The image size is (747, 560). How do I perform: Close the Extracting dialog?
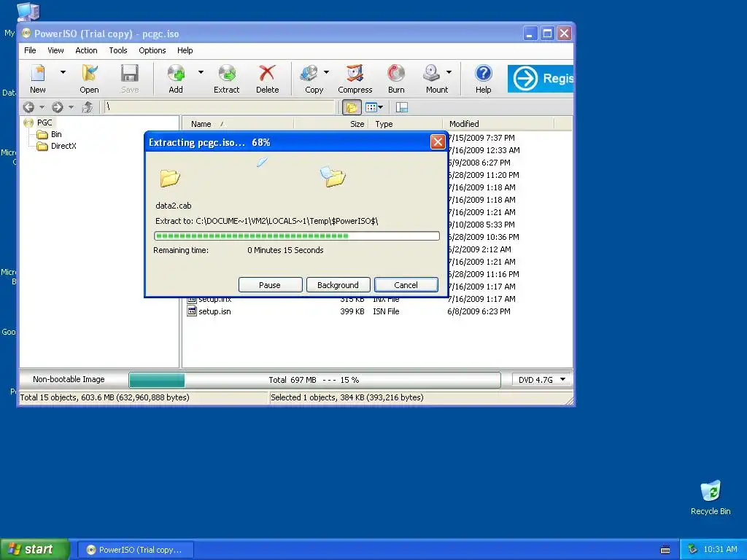click(438, 142)
